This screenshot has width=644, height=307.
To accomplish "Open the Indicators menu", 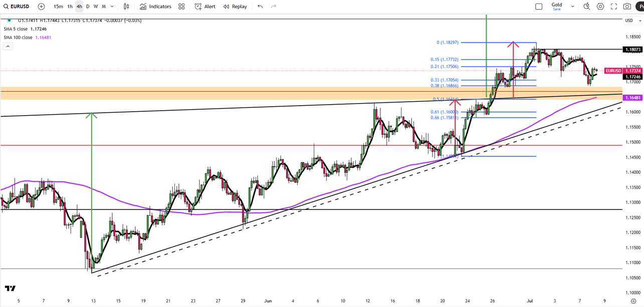I will (155, 7).
